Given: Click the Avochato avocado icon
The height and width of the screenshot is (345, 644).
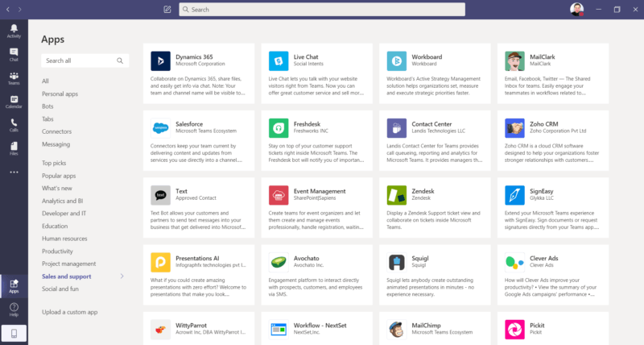Looking at the screenshot, I should tap(279, 262).
